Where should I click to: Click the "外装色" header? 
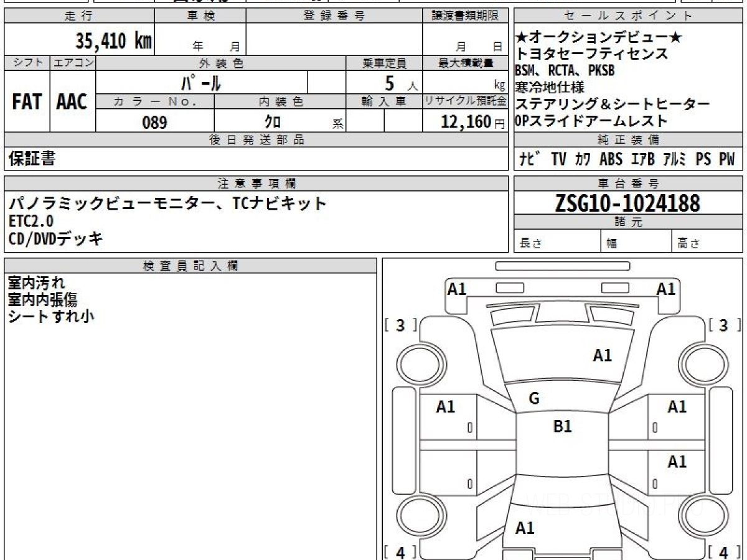pos(221,63)
